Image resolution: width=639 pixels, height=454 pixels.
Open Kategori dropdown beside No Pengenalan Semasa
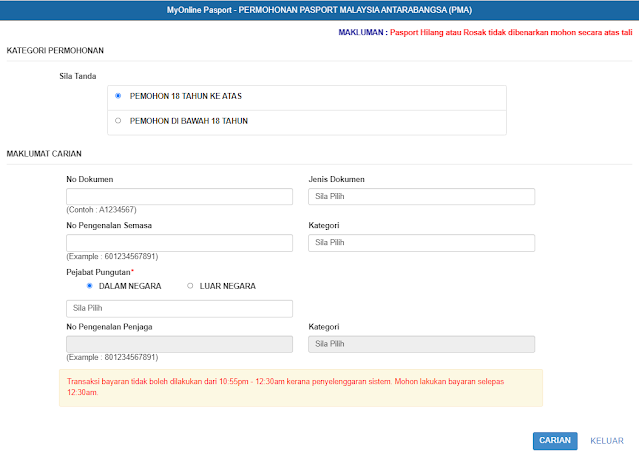pos(421,242)
